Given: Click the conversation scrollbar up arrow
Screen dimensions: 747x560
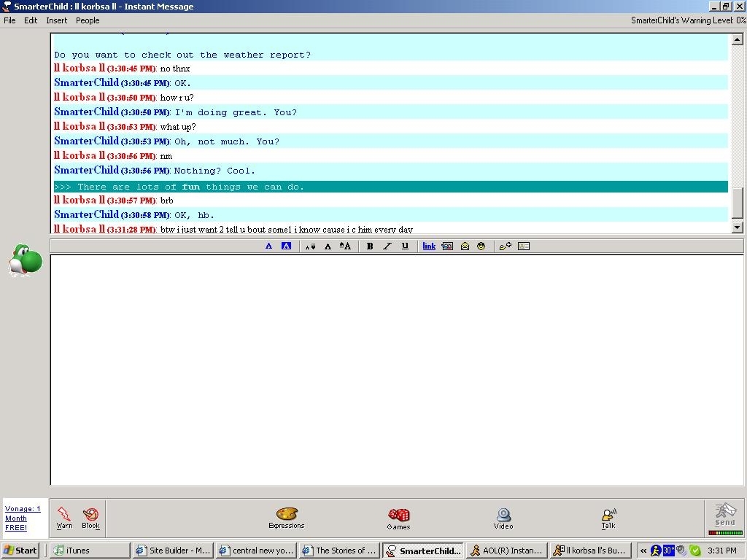Looking at the screenshot, I should pos(738,39).
